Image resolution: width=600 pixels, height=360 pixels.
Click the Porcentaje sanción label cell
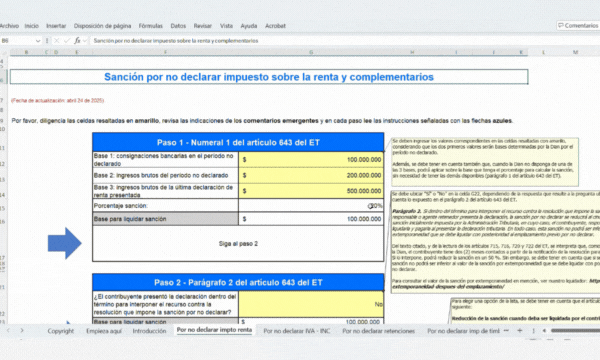165,206
